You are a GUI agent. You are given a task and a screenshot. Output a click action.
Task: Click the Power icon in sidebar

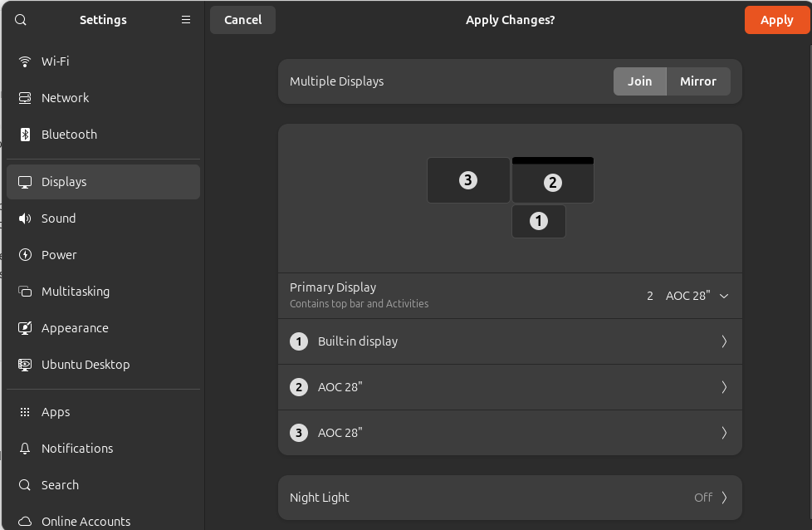(25, 255)
